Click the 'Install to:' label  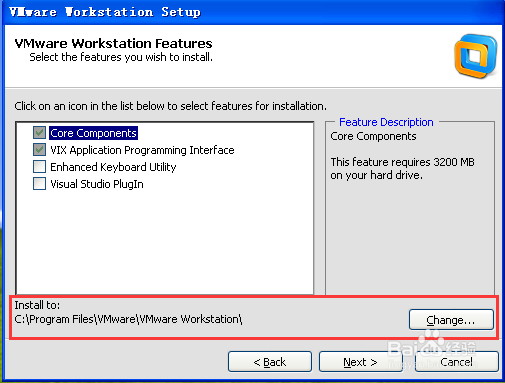tap(37, 305)
